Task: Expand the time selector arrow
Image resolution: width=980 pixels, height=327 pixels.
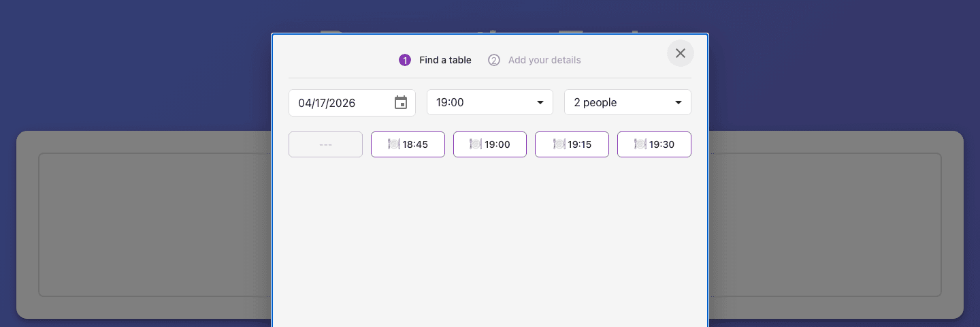Action: pos(540,103)
